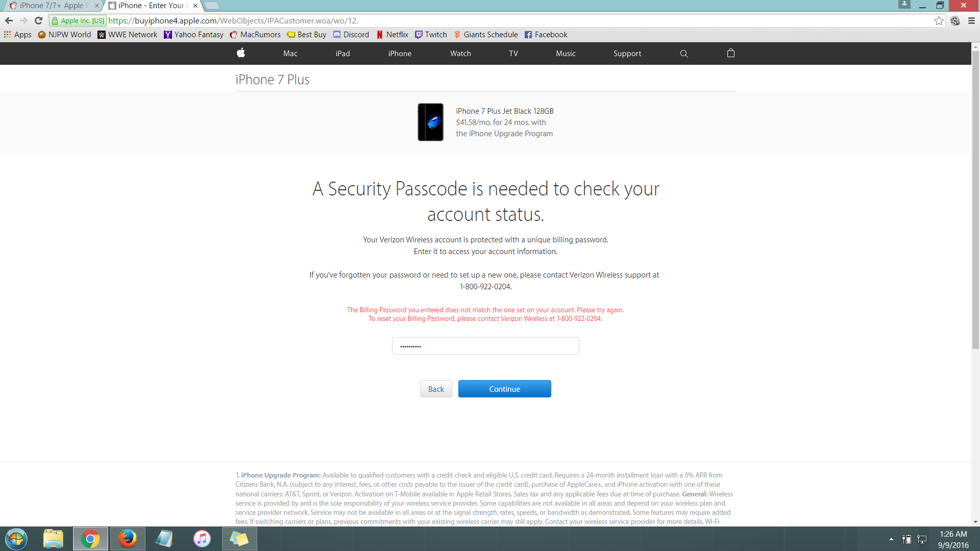Screen dimensions: 980x551
Task: Click the Back button
Action: click(x=436, y=389)
